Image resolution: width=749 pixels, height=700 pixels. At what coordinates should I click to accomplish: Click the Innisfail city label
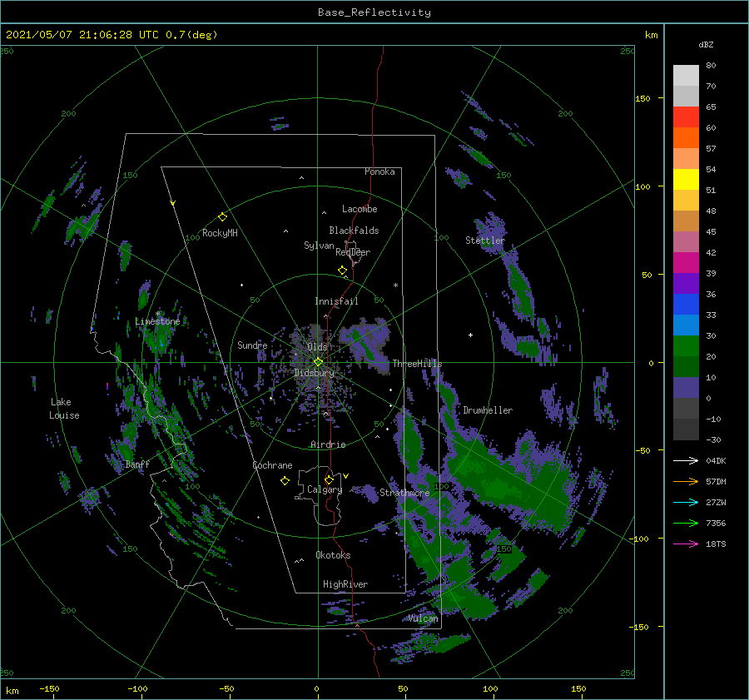336,301
